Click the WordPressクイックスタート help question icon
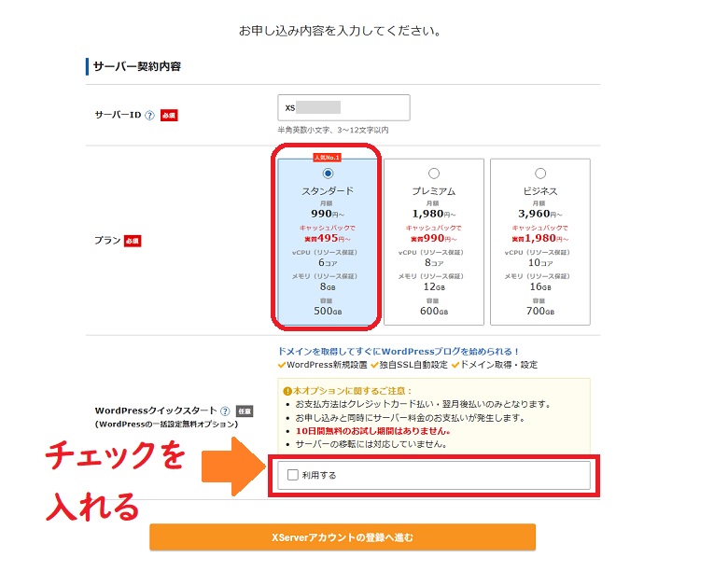 pyautogui.click(x=225, y=411)
